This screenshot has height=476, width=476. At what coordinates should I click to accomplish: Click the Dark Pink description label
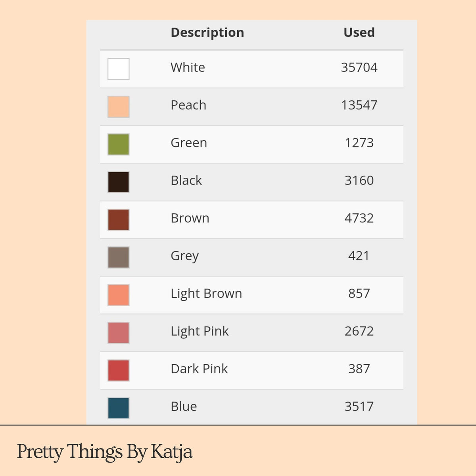point(199,369)
